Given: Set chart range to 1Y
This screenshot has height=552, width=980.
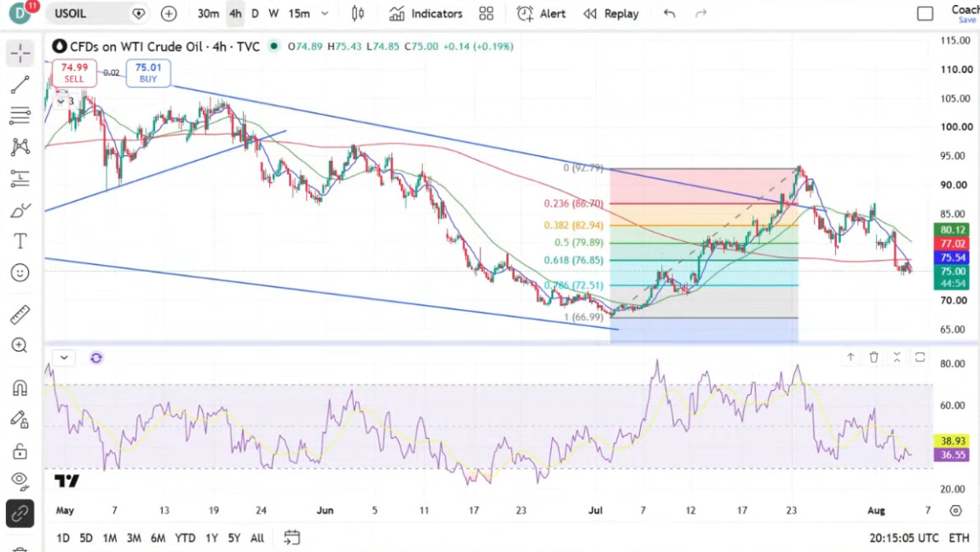Looking at the screenshot, I should click(212, 538).
